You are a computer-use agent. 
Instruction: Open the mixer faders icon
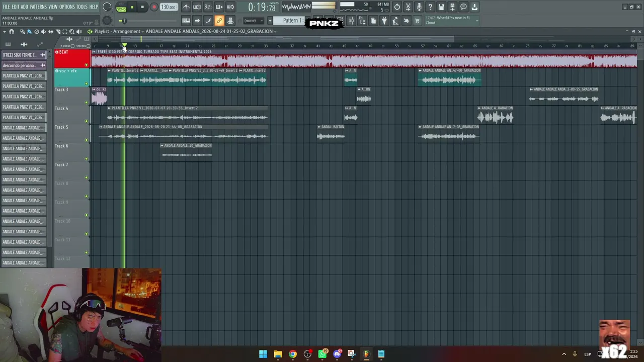pos(351,21)
